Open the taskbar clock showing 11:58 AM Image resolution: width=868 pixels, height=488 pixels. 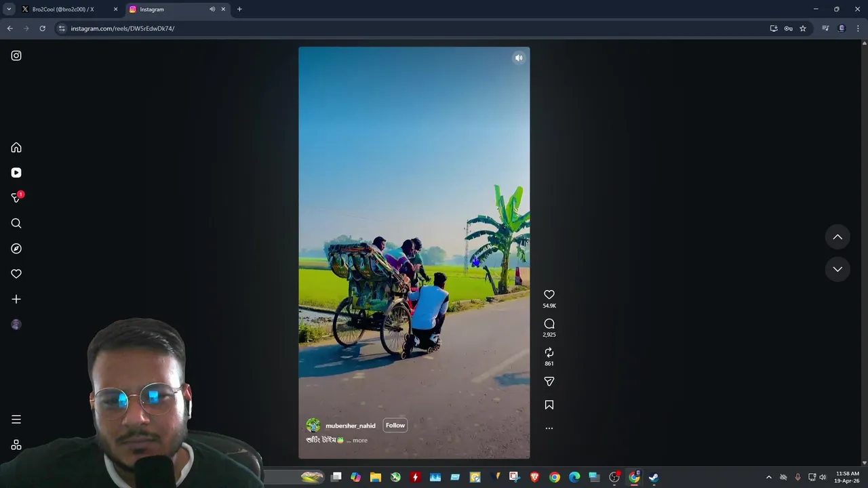pyautogui.click(x=848, y=477)
